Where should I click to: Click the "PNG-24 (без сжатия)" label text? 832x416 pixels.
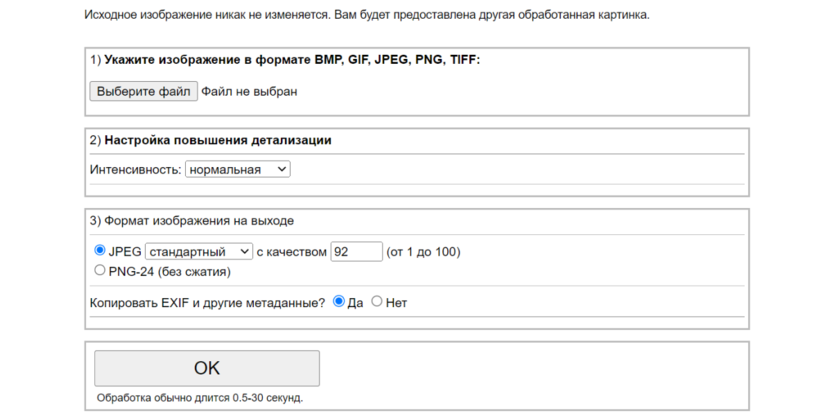click(x=169, y=271)
